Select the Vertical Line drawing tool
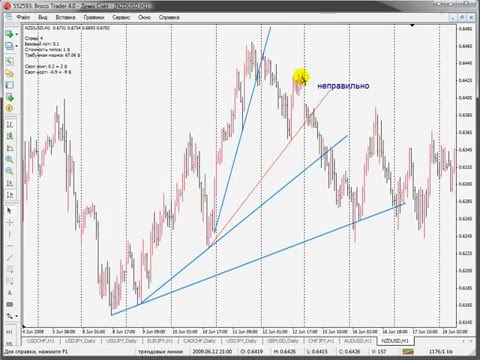480x360 pixels. [x=10, y=234]
